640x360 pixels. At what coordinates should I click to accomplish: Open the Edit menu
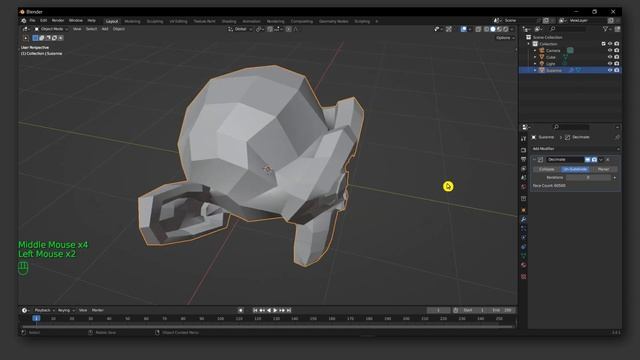click(44, 21)
